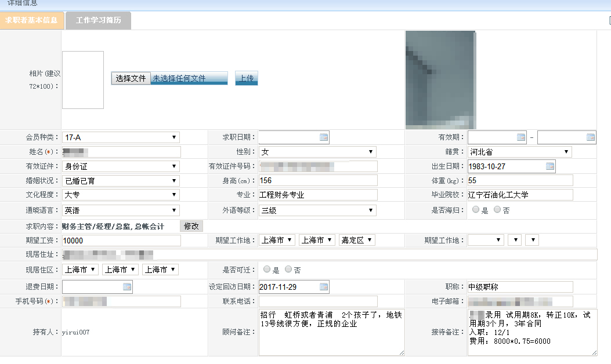Click 毕业院校 field 辽宁石油化工大学
This screenshot has width=611, height=364.
tap(520, 195)
